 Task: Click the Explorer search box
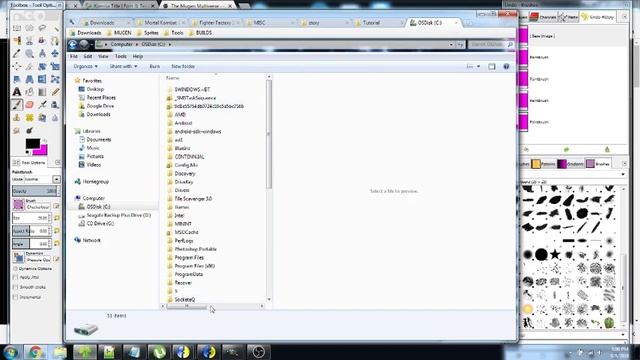click(491, 44)
